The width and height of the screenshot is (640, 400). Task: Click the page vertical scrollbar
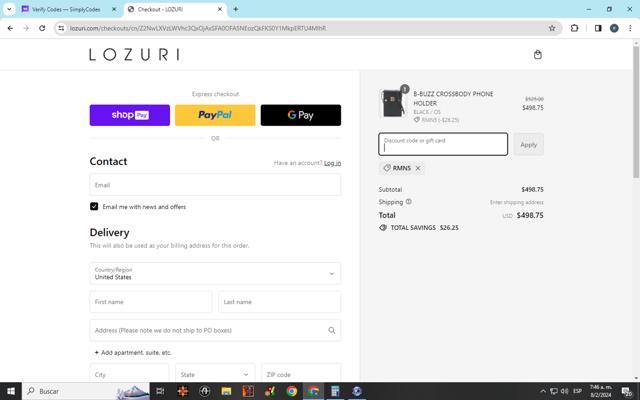click(x=636, y=112)
